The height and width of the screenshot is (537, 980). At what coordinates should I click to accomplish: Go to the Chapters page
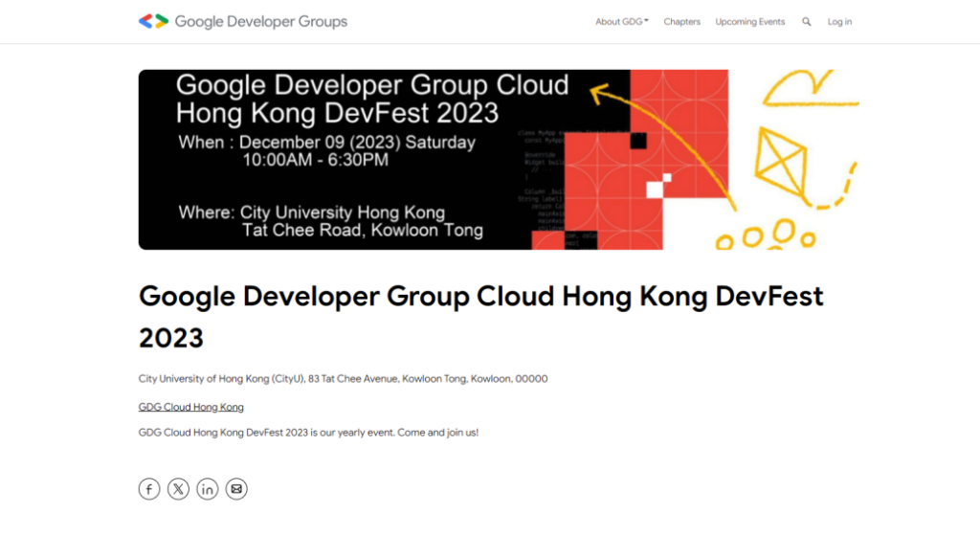(682, 22)
